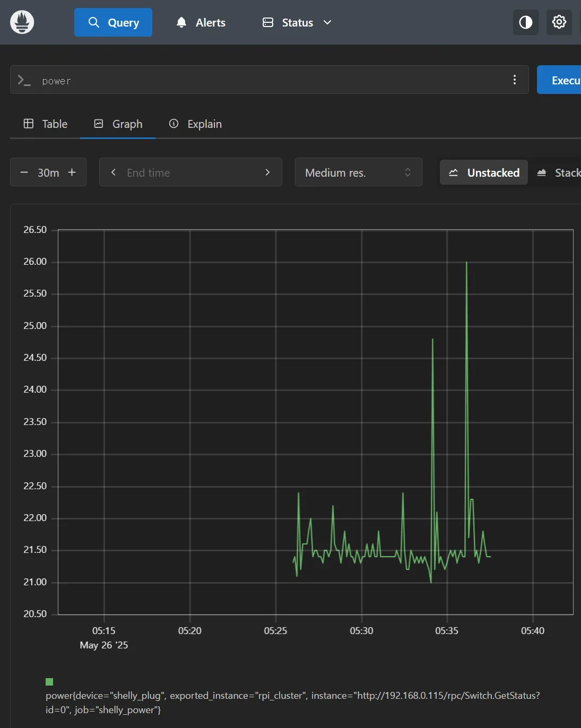581x728 pixels.
Task: Click the bell icon beside Alerts
Action: point(181,22)
